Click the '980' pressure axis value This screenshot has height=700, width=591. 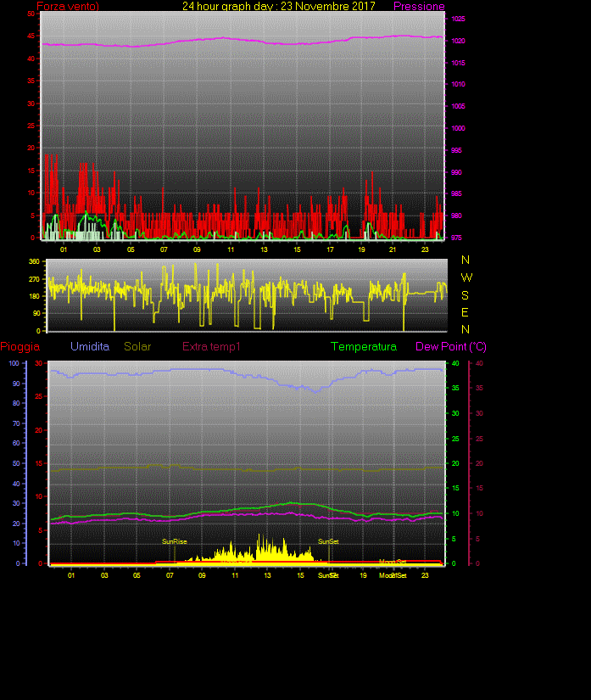coord(456,216)
